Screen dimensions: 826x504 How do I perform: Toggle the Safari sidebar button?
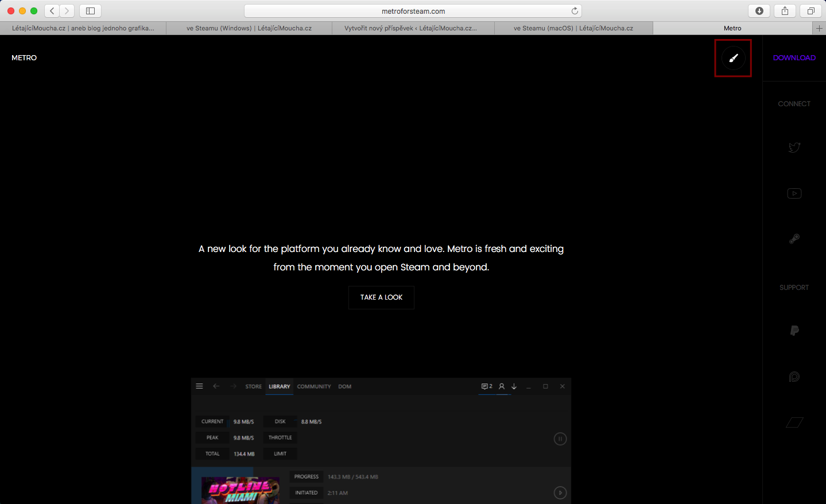click(x=90, y=11)
